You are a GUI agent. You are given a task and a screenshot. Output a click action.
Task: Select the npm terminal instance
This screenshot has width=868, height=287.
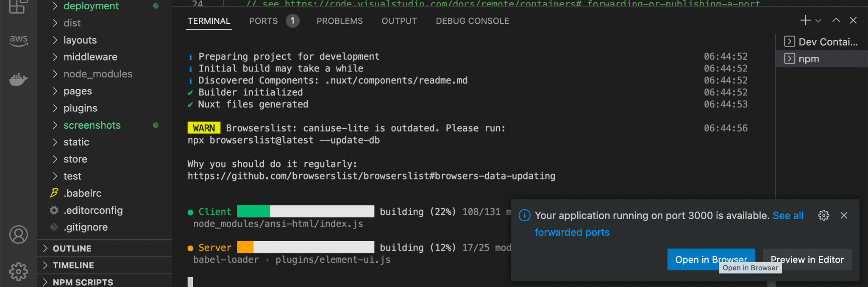pyautogui.click(x=809, y=59)
